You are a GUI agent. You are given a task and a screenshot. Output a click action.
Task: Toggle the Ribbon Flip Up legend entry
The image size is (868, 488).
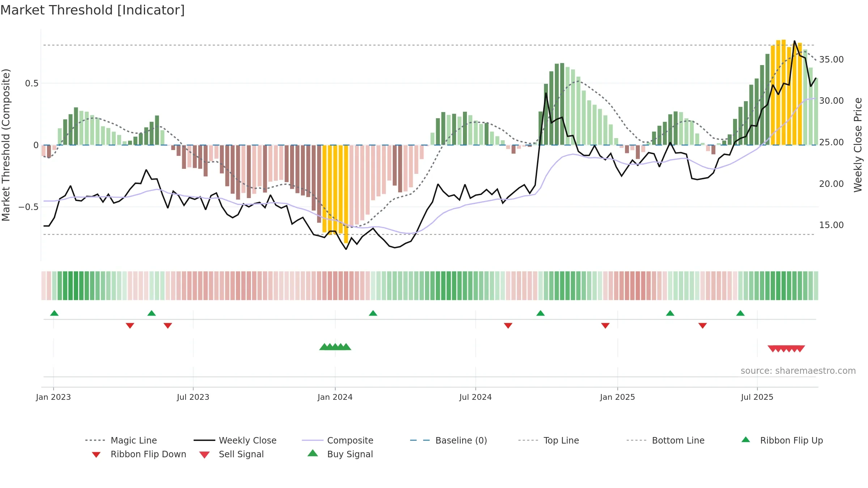click(782, 440)
